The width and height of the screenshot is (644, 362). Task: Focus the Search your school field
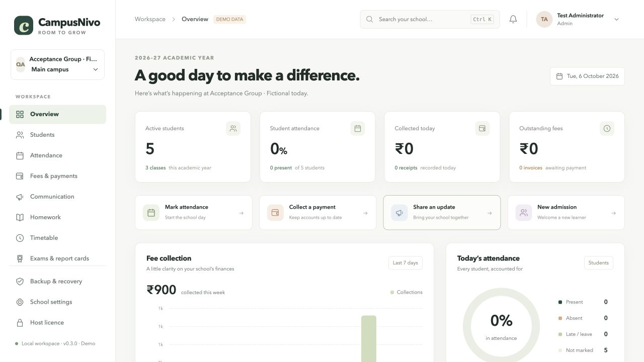430,19
